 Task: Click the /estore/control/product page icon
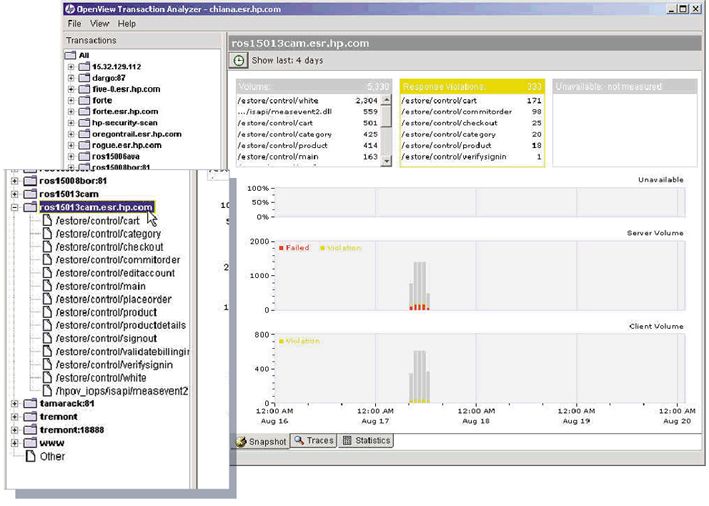click(x=47, y=312)
